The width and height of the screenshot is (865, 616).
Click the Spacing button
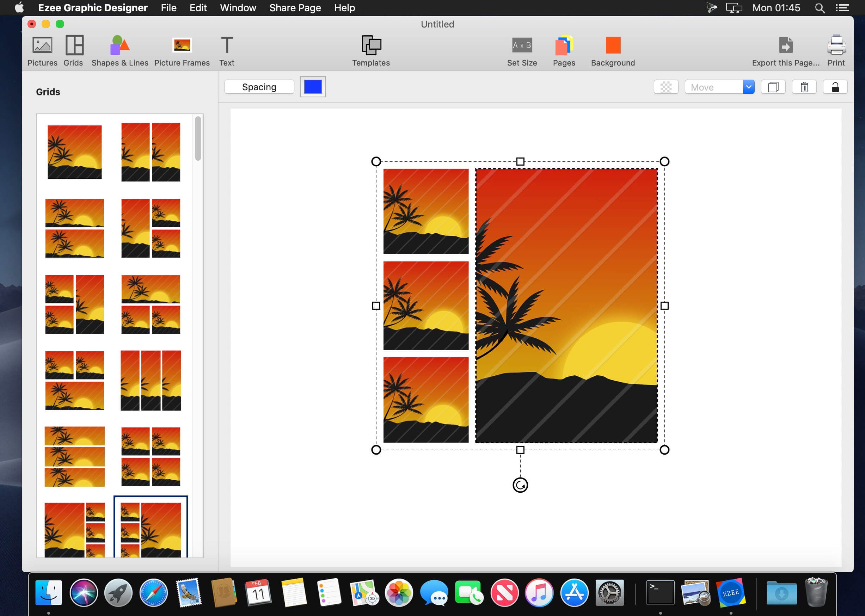[x=259, y=87]
